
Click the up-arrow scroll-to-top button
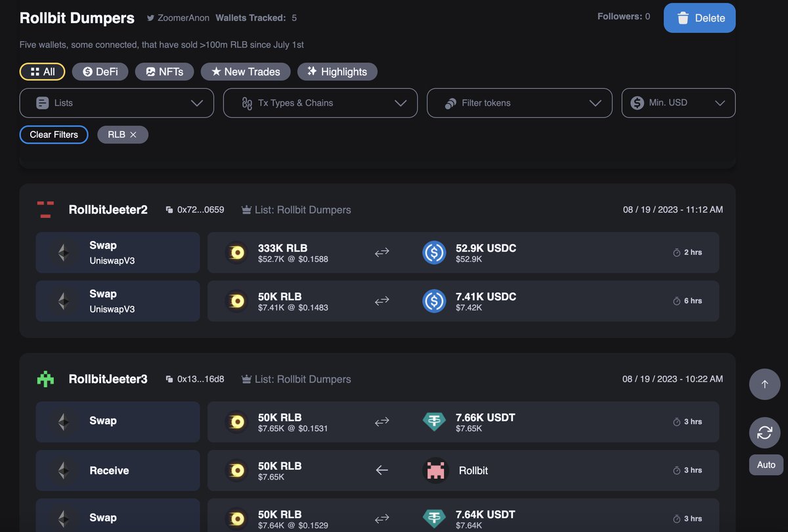[x=764, y=384]
